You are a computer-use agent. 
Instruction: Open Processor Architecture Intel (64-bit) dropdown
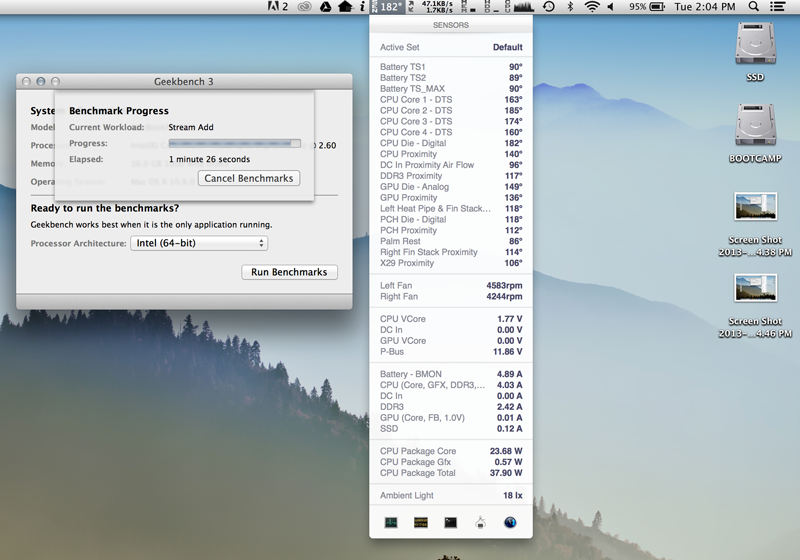pos(199,243)
